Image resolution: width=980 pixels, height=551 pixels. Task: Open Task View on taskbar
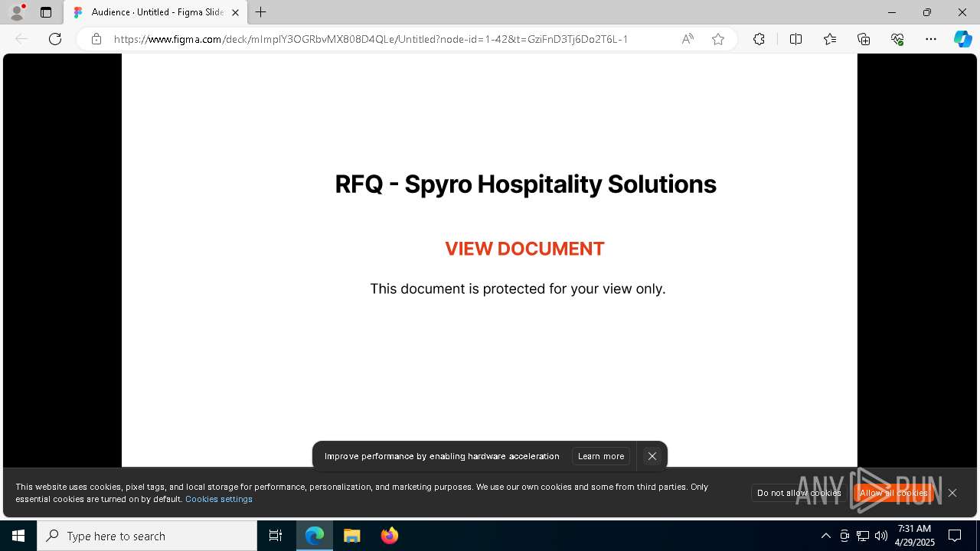[276, 536]
